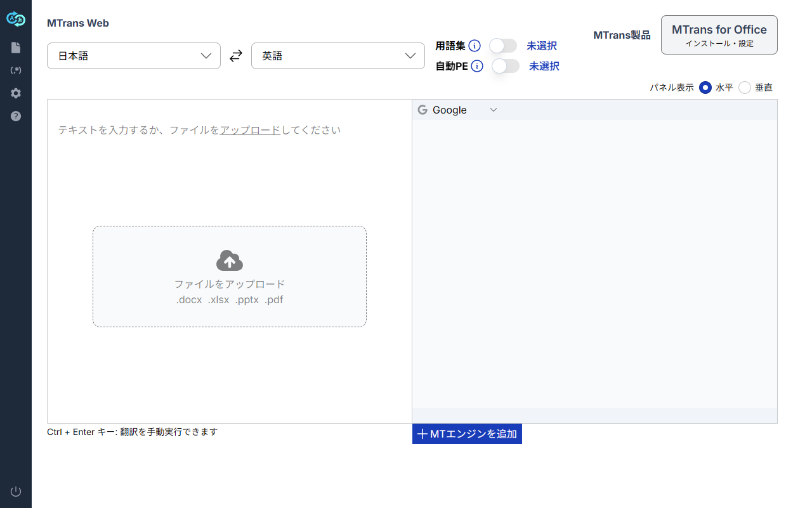Click the translation output panel
The image size is (812, 508).
(594, 264)
